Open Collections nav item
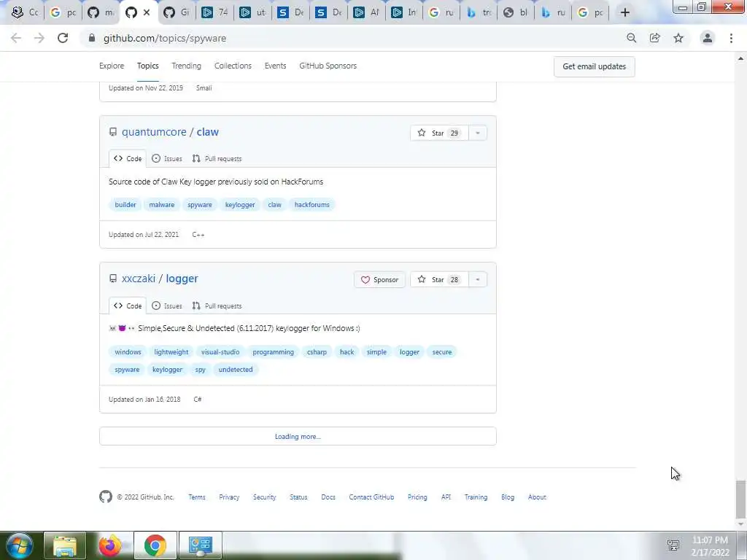Screen dimensions: 747x560 (233, 66)
